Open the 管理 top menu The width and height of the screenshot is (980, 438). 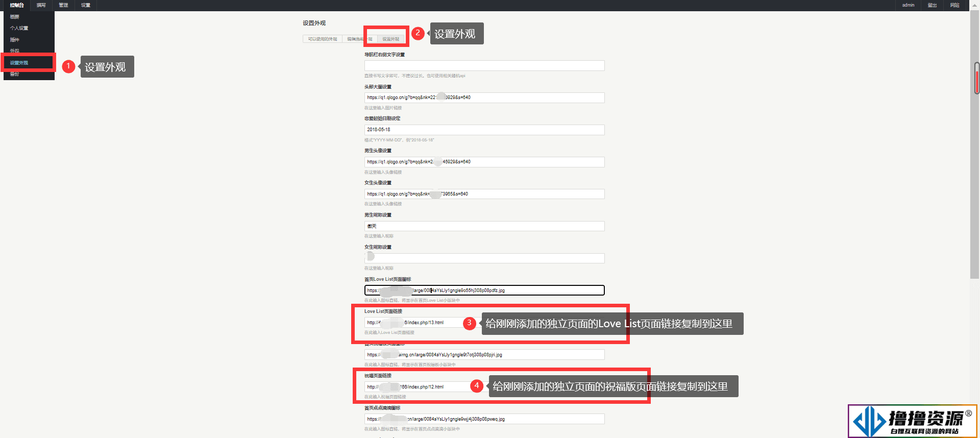pos(63,5)
